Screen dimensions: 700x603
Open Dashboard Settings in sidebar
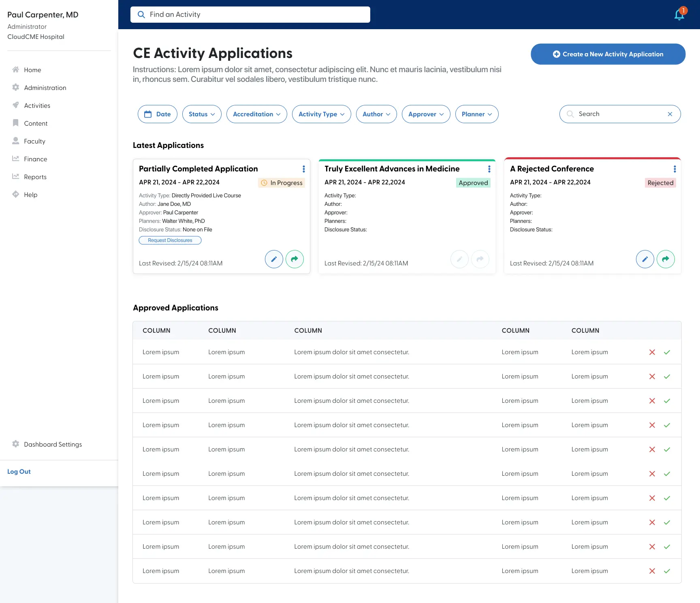click(x=53, y=445)
